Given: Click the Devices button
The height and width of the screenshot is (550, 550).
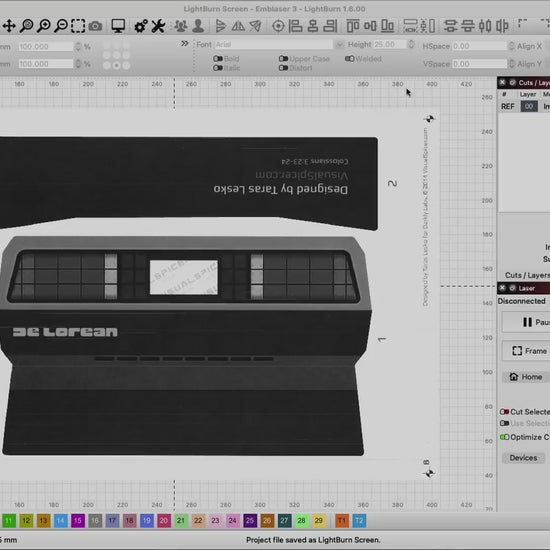Looking at the screenshot, I should tap(523, 458).
